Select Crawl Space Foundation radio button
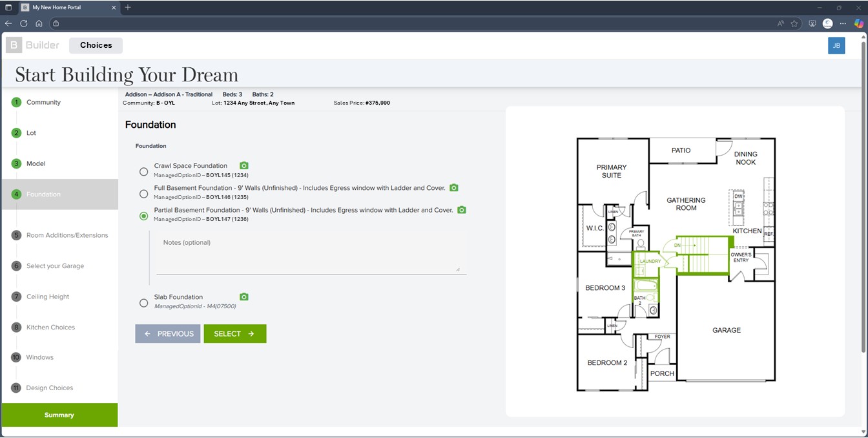The height and width of the screenshot is (438, 868). (144, 172)
